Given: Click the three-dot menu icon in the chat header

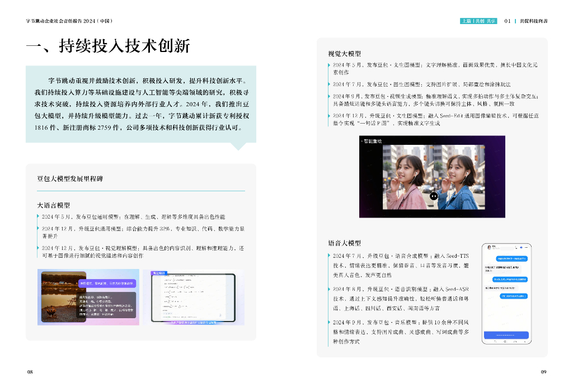Looking at the screenshot, I should (526, 247).
